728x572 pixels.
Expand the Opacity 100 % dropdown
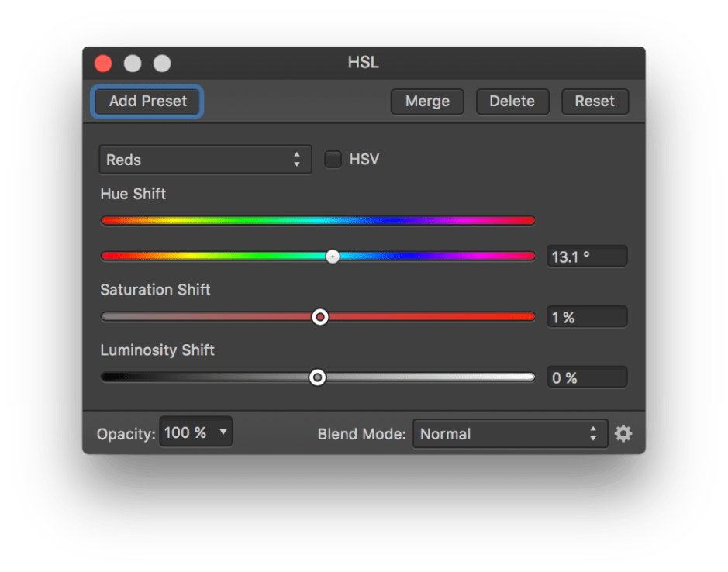195,432
